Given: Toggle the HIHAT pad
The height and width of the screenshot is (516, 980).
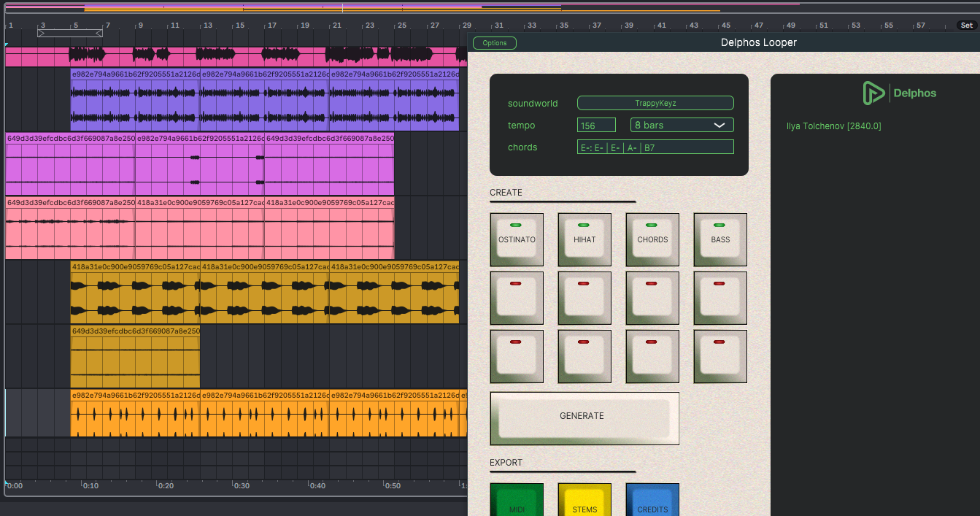Looking at the screenshot, I should (584, 239).
